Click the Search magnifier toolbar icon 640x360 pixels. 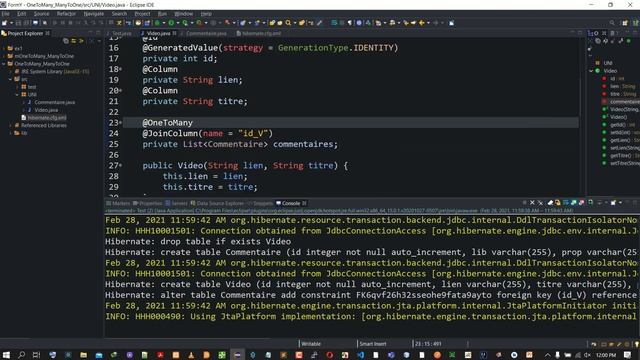pyautogui.click(x=288, y=23)
